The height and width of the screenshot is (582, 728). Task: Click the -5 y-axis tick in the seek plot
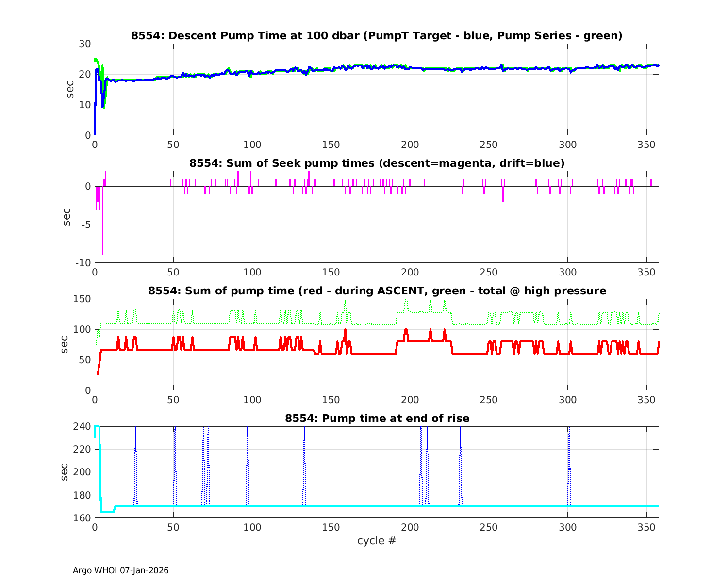point(86,225)
